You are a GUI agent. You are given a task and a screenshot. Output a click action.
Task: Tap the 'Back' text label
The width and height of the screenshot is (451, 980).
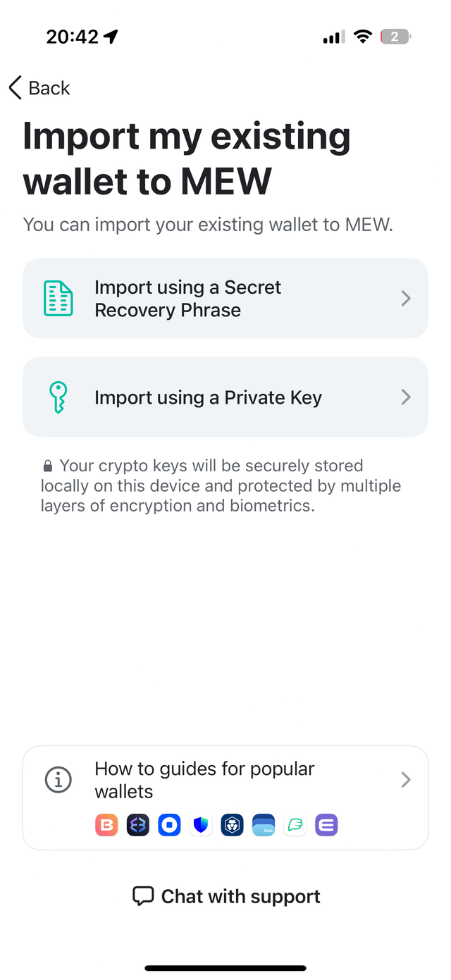tap(49, 88)
